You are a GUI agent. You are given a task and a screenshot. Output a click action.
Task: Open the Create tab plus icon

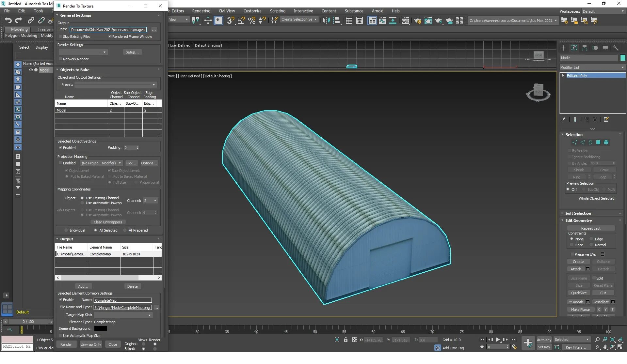(x=564, y=48)
